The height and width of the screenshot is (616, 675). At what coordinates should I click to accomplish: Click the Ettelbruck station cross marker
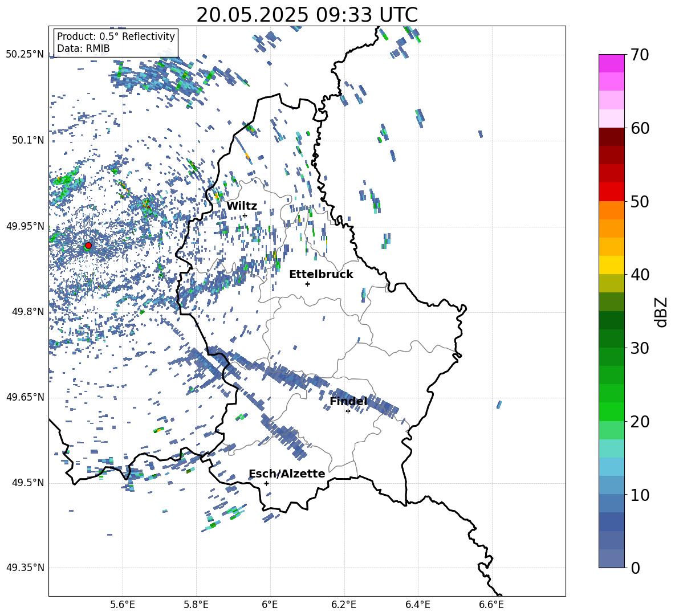point(307,284)
